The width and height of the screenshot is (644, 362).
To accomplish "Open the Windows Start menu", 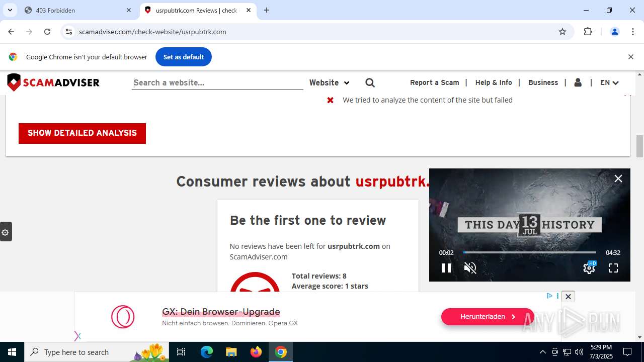I will pyautogui.click(x=12, y=352).
